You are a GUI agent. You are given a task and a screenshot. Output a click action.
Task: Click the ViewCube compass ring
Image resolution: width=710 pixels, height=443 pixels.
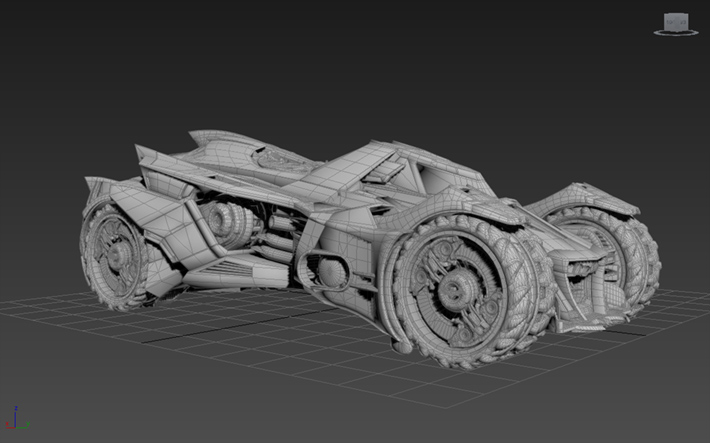(x=676, y=32)
